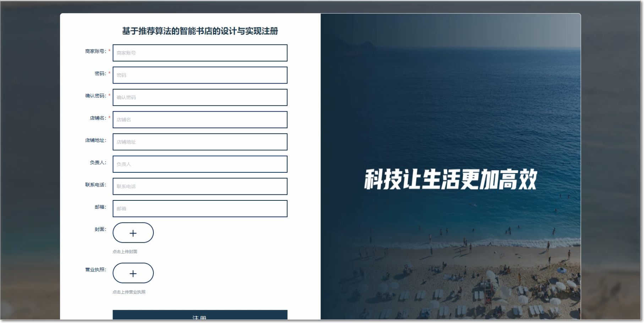Click the 科技让生活更加高效 slogan
Viewport: 644px width, 323px height.
point(451,179)
